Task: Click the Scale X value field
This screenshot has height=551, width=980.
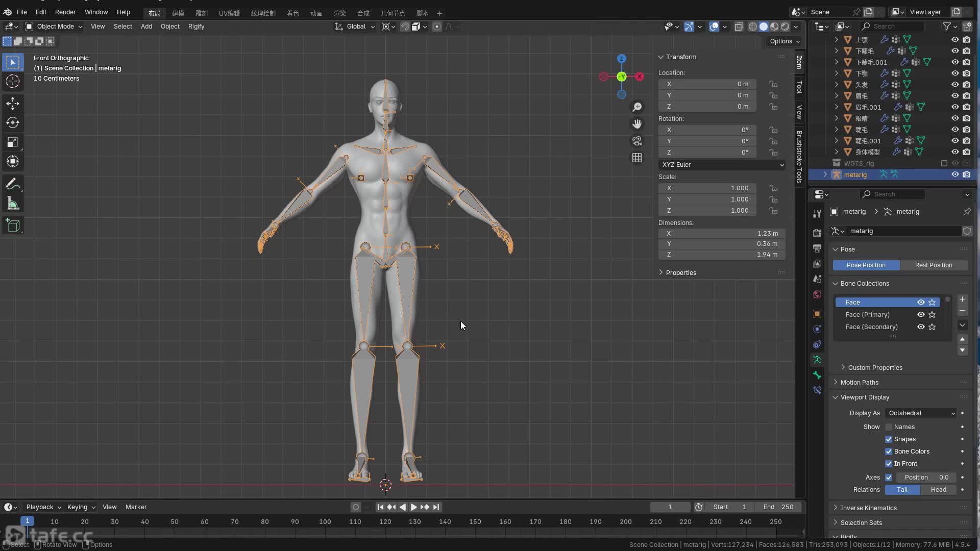Action: (707, 188)
